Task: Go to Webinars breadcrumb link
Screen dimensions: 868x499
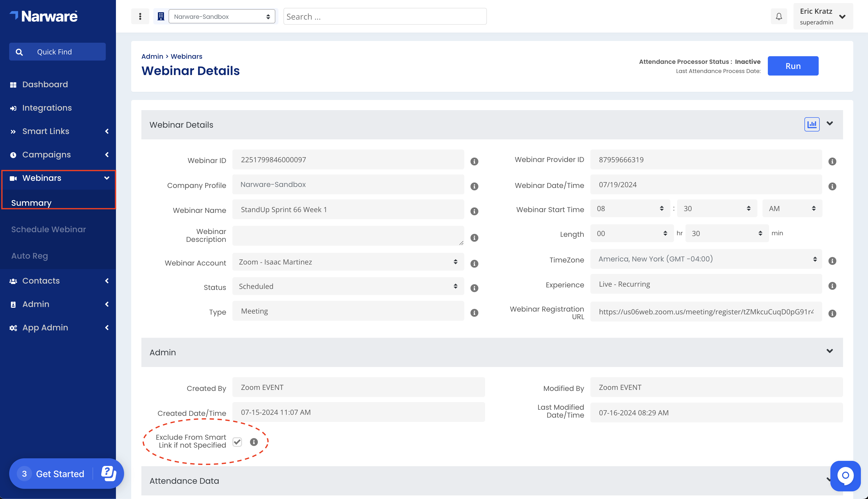Action: [x=186, y=56]
